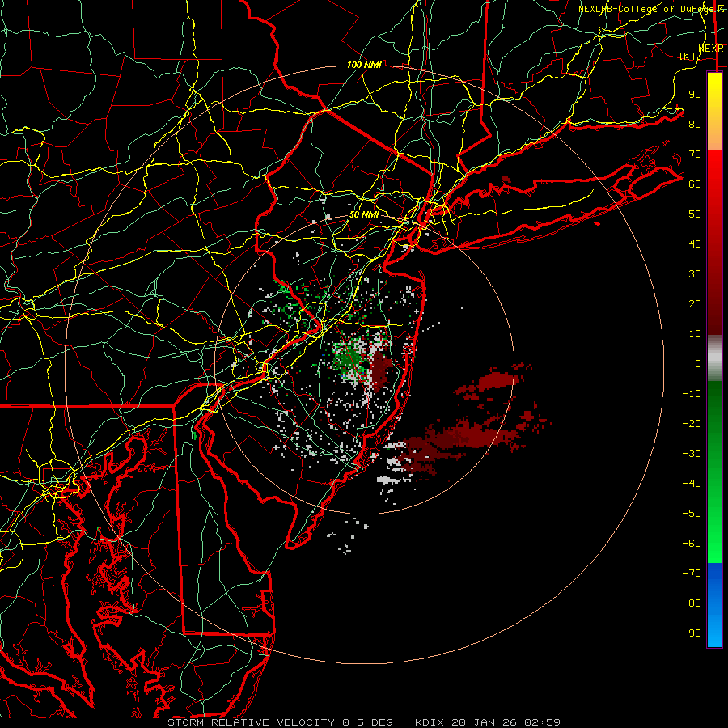Click the -40 value on velocity scale
Viewport: 728px width, 728px height.
[692, 484]
